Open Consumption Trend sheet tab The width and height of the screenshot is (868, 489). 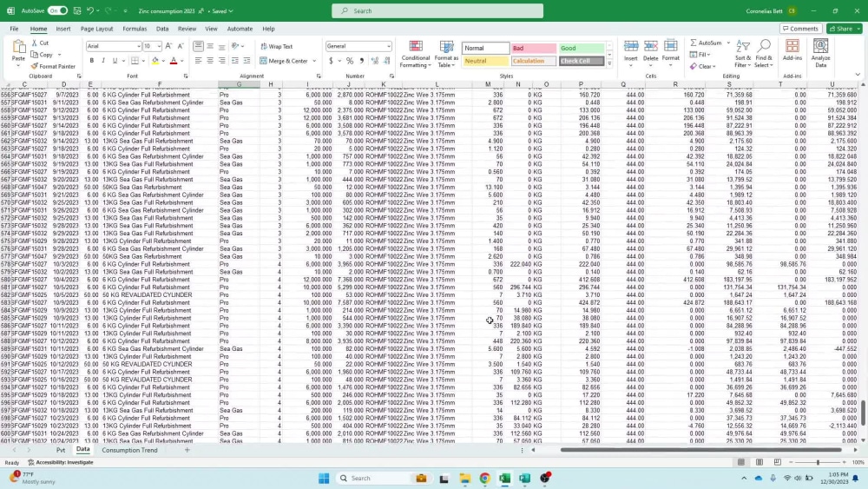pyautogui.click(x=129, y=450)
